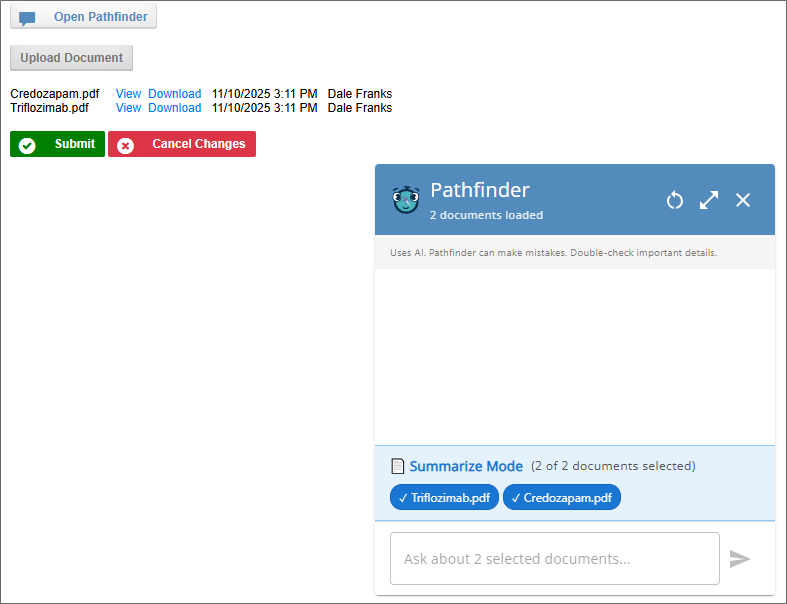Viewport: 787px width, 604px height.
Task: Click the Upload Document button
Action: (71, 58)
